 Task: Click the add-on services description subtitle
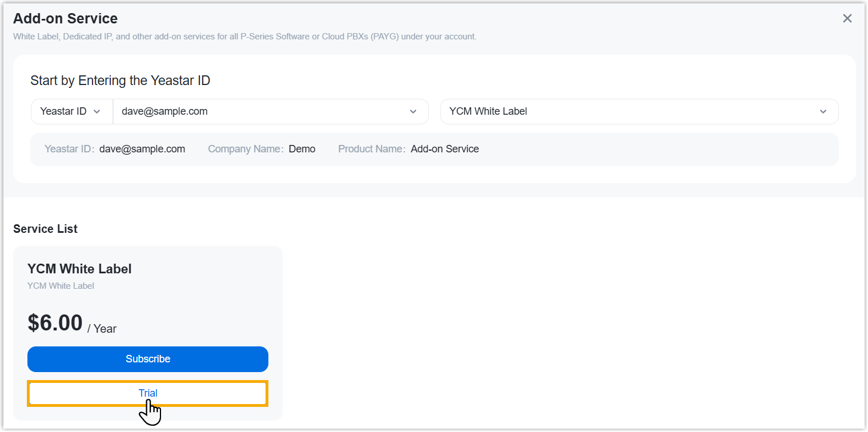pyautogui.click(x=244, y=37)
